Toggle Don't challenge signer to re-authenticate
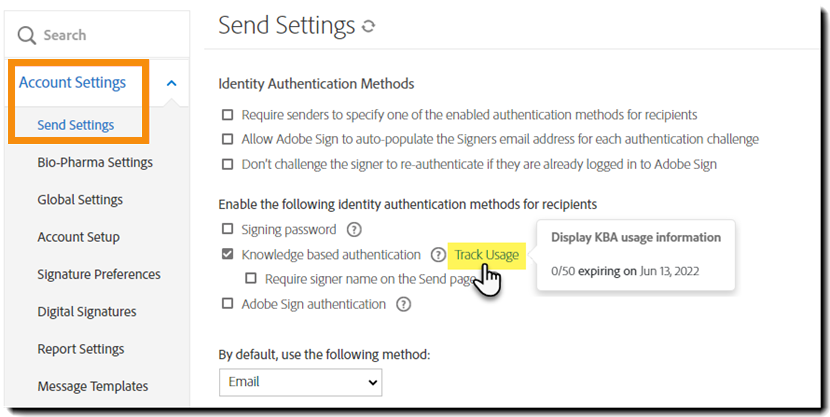The image size is (830, 417). [228, 164]
